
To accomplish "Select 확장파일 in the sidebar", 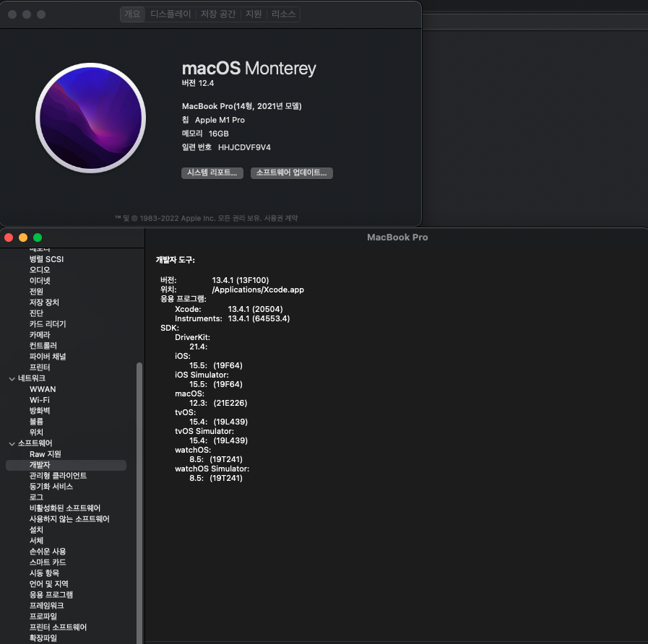I will click(43, 638).
